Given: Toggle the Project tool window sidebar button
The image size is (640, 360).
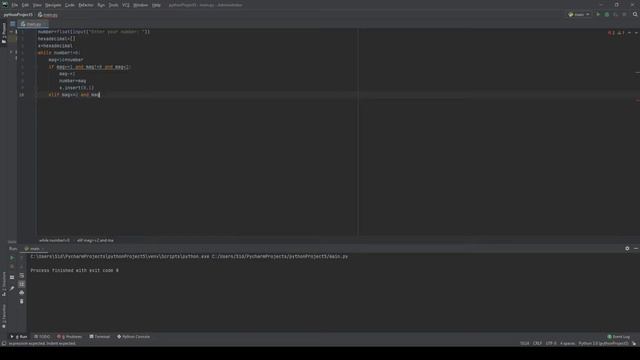Looking at the screenshot, I should click(x=4, y=33).
